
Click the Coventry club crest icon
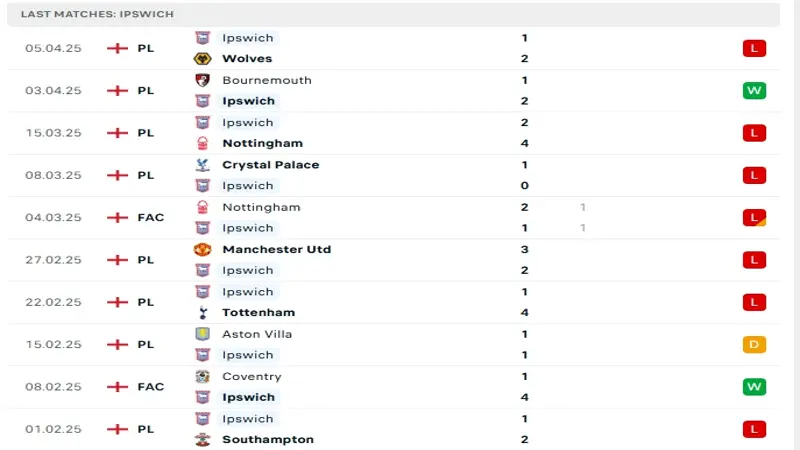203,377
